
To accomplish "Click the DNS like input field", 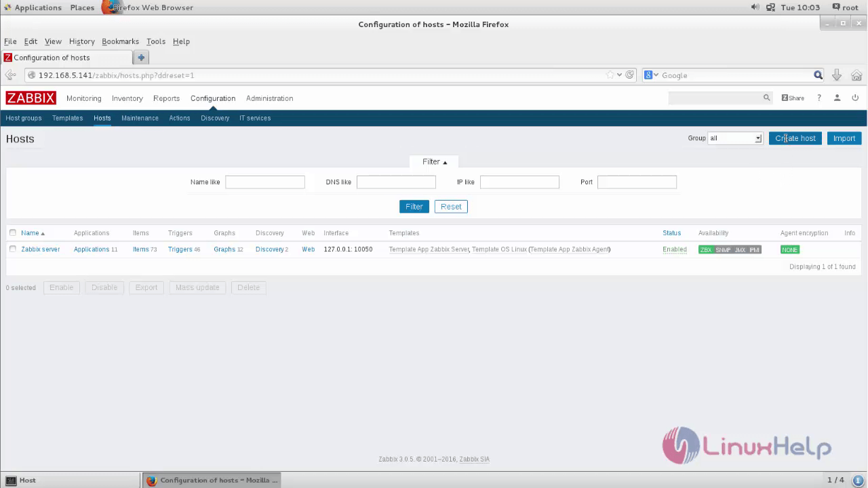I will click(x=396, y=182).
